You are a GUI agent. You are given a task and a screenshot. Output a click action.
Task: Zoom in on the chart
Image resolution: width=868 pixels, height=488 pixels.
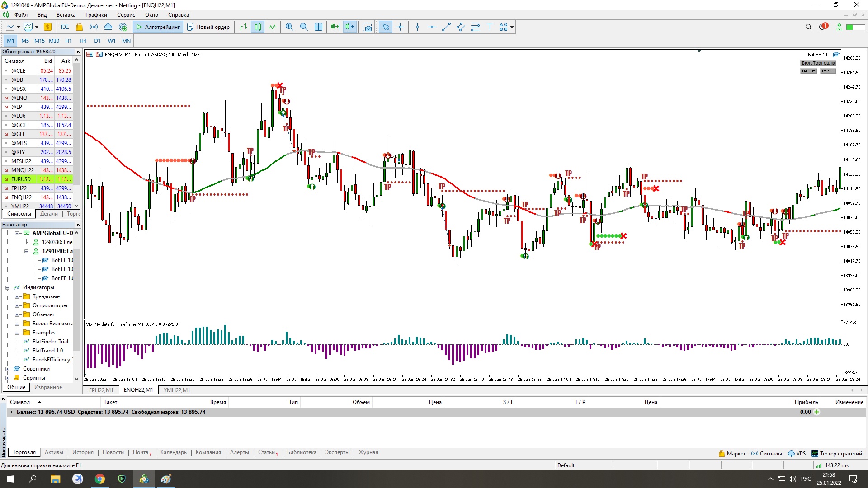tap(289, 27)
